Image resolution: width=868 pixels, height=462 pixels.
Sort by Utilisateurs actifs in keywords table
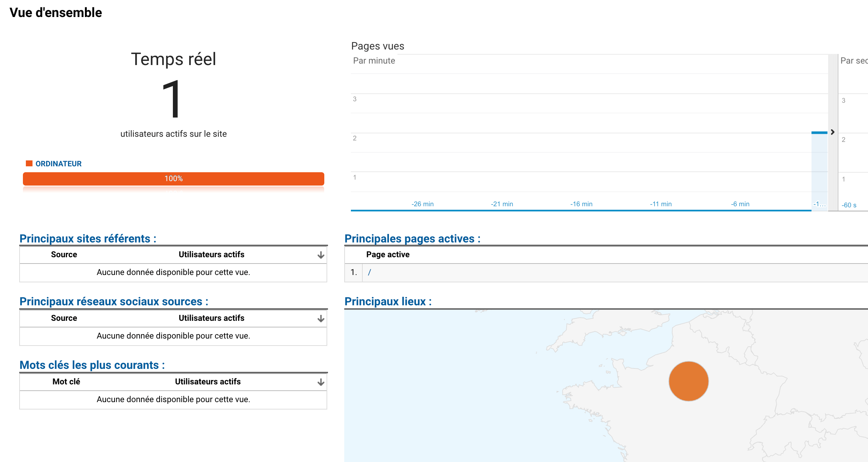pyautogui.click(x=208, y=382)
